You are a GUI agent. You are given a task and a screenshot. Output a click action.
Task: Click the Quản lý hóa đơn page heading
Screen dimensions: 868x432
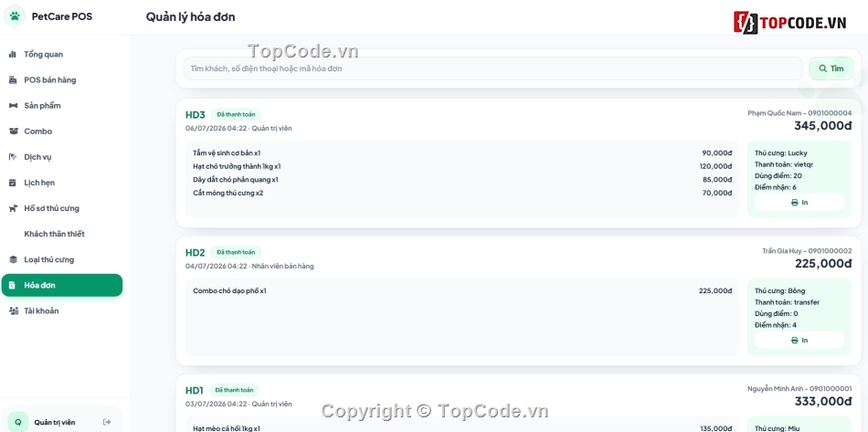pos(190,17)
